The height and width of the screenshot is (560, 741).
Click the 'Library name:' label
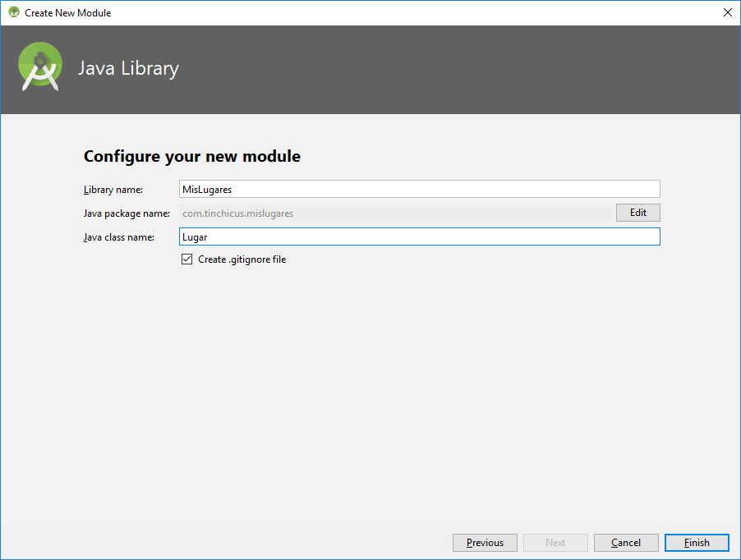[113, 190]
